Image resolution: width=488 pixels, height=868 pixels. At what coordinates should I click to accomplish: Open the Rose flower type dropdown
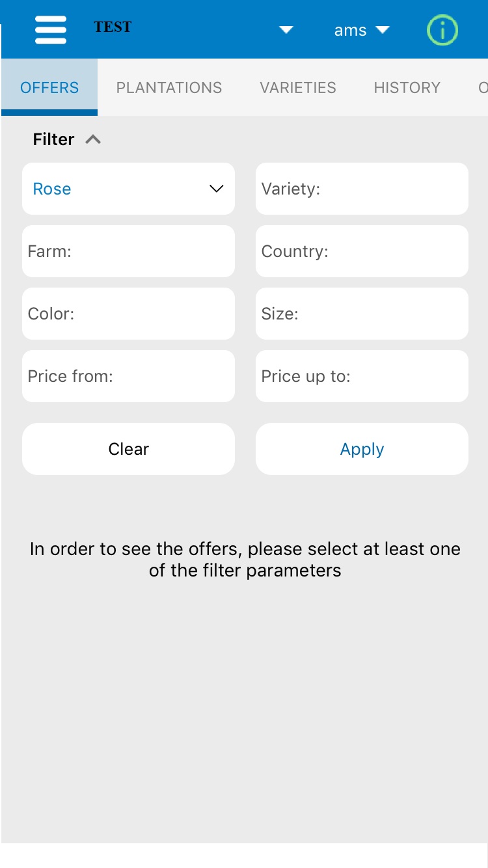point(128,189)
